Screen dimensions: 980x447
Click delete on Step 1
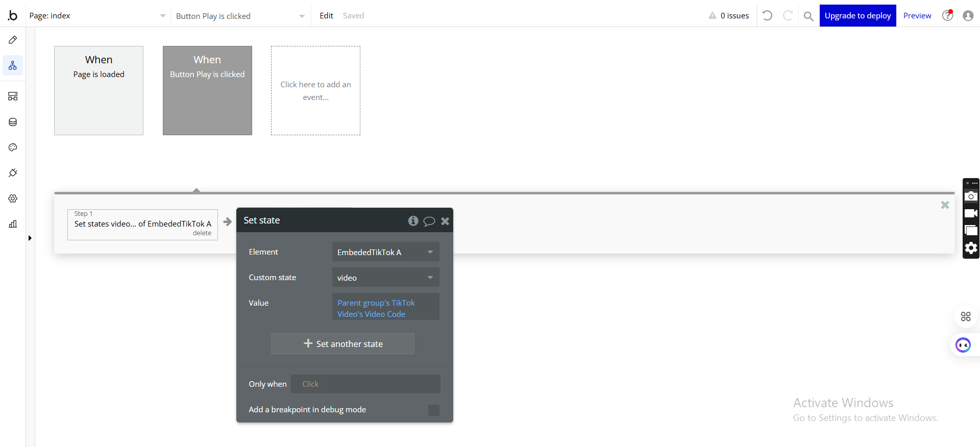tap(202, 233)
